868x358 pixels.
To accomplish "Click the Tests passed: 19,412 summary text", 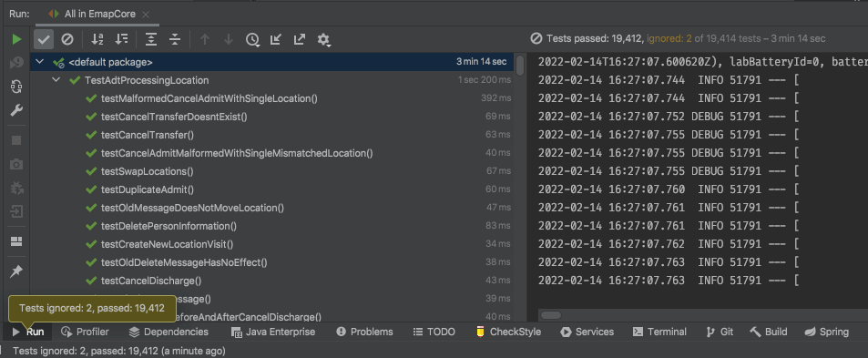I will click(x=595, y=39).
